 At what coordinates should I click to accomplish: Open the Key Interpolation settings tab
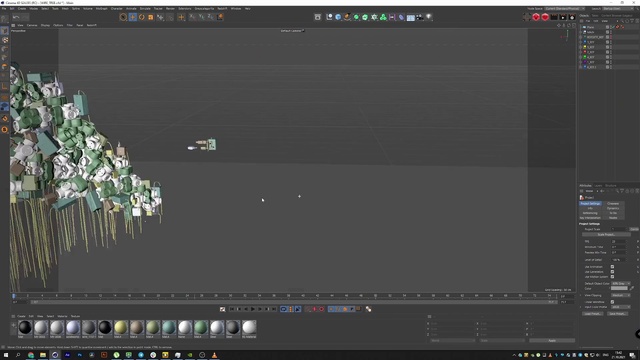click(590, 218)
